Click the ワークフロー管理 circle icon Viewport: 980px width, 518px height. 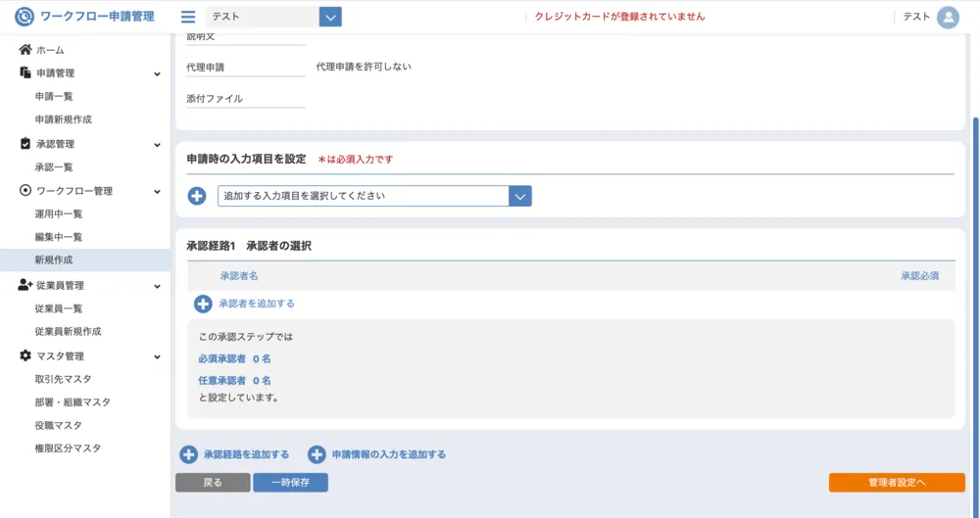coord(25,191)
